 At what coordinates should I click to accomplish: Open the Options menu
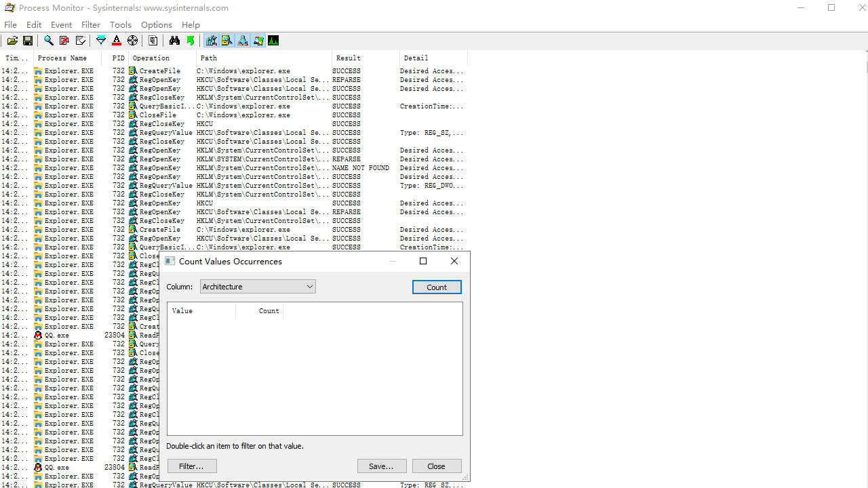click(x=156, y=24)
